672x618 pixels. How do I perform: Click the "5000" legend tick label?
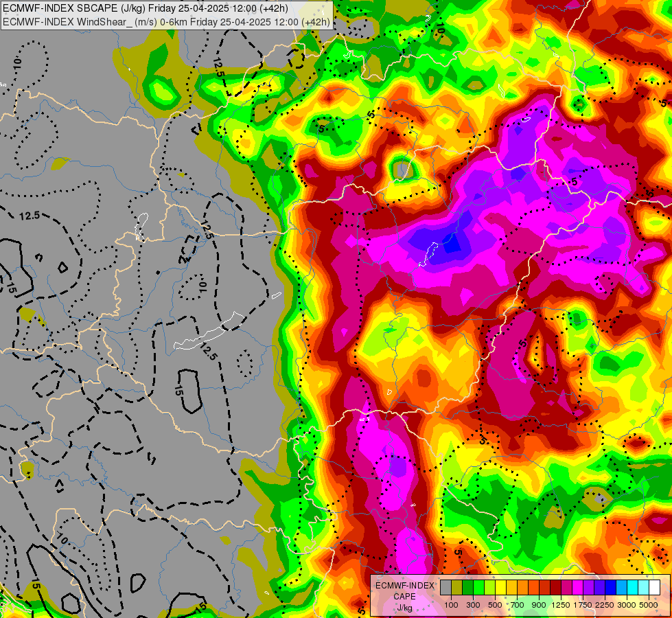(x=649, y=605)
